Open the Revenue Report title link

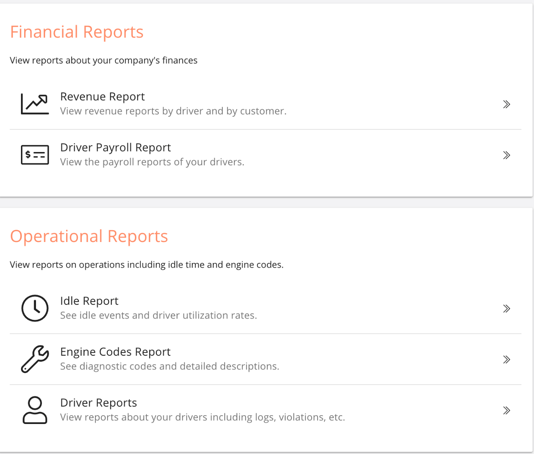[103, 97]
